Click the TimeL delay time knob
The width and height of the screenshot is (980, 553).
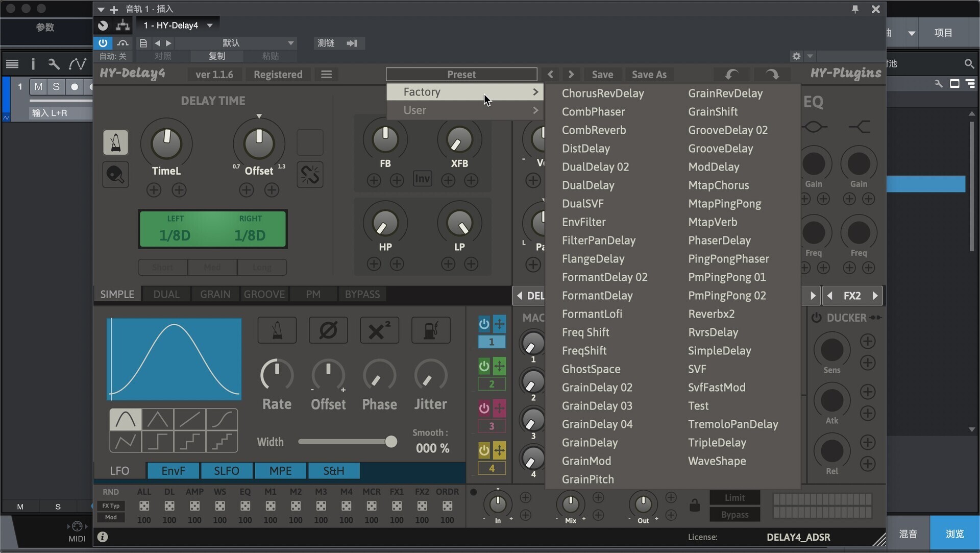tap(166, 143)
